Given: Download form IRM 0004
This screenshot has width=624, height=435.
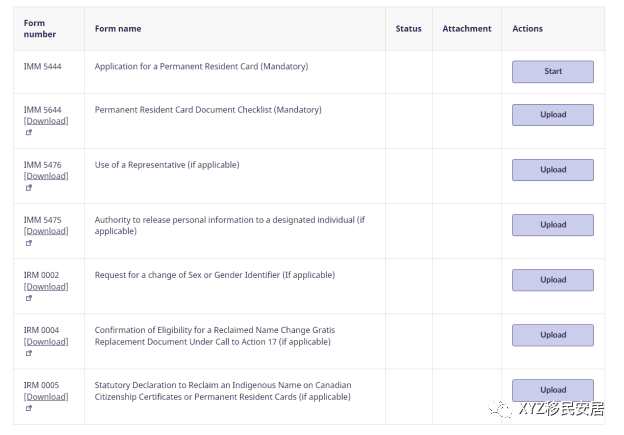Looking at the screenshot, I should click(x=46, y=342).
